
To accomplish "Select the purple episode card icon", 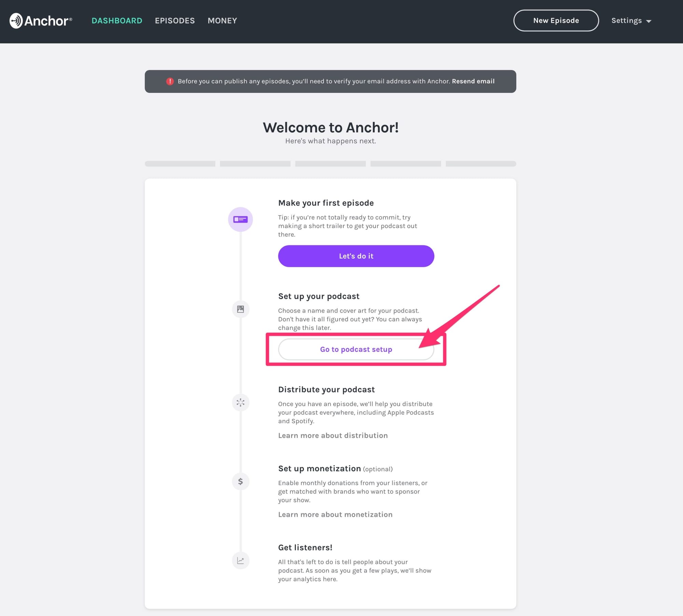I will tap(240, 219).
